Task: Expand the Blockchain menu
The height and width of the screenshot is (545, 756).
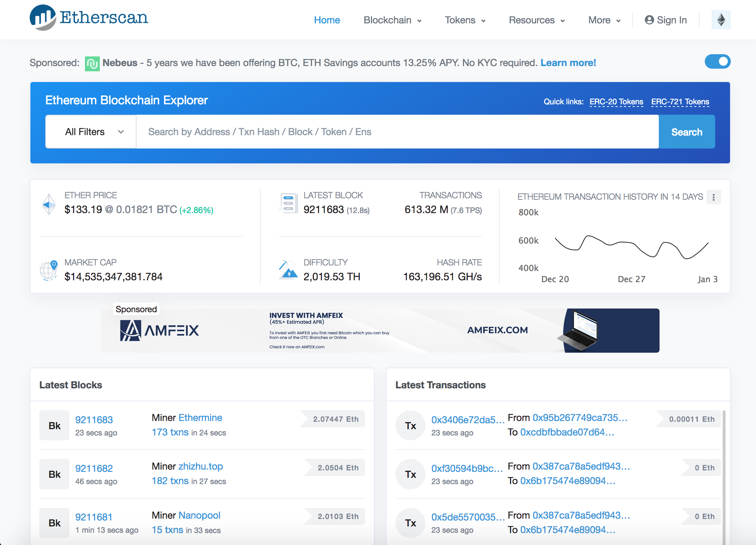Action: [392, 20]
